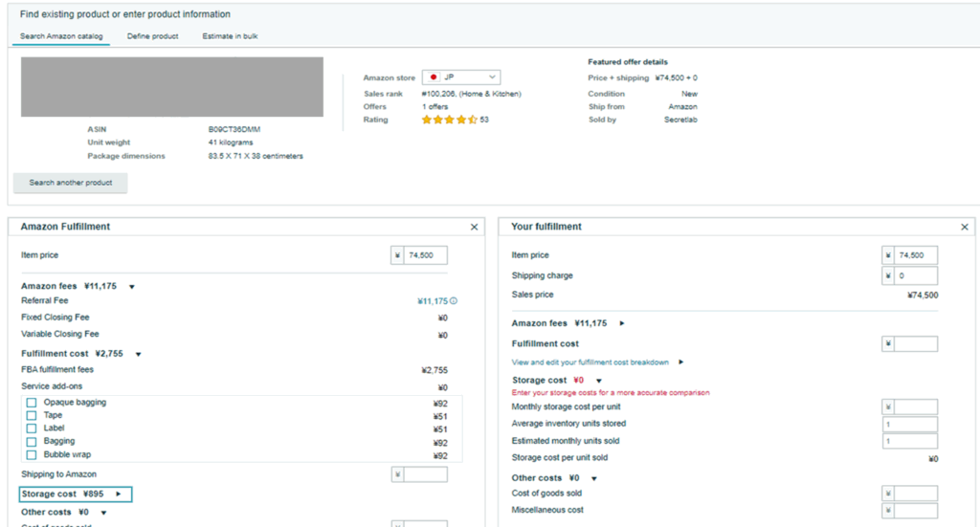Tick the Bubble wrap checkbox
The image size is (980, 527).
coord(32,455)
